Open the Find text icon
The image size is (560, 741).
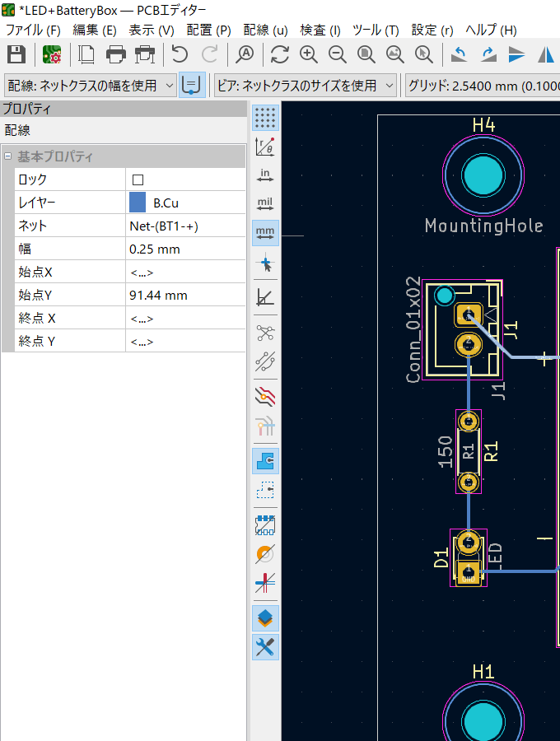coord(245,55)
